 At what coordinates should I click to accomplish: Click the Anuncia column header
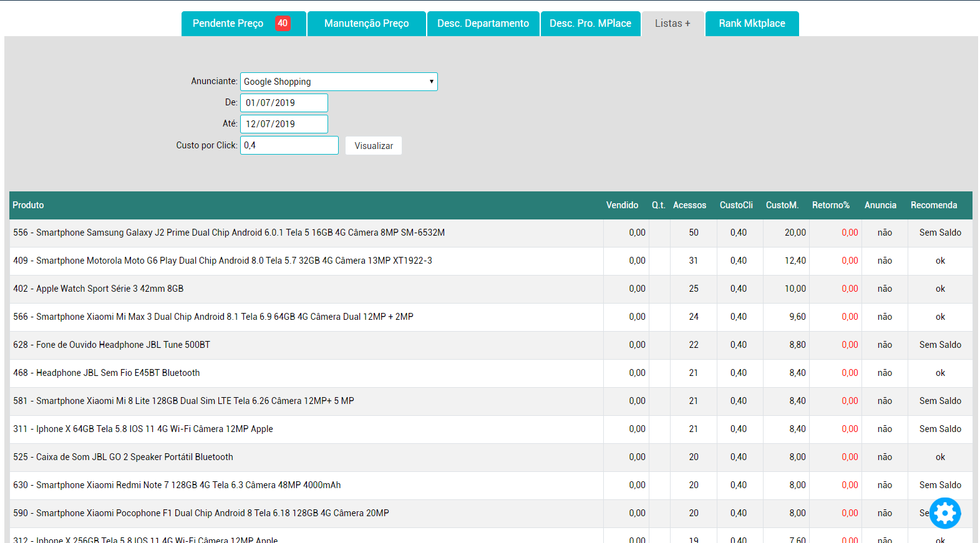click(x=880, y=205)
